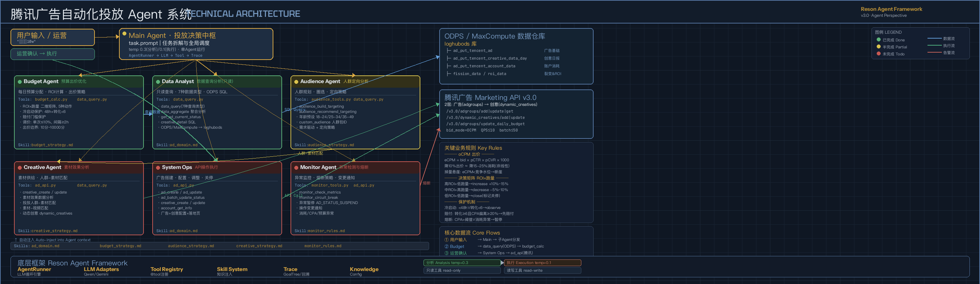Click the 关键业务规则 Key Rules heading
Image resolution: width=980 pixels, height=284 pixels.
[x=473, y=148]
